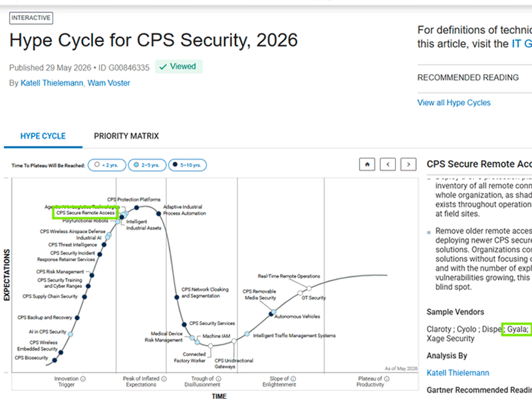Viewport: 532px width, 399px height.
Task: Select the Hype Cycle tab
Action: tap(43, 136)
